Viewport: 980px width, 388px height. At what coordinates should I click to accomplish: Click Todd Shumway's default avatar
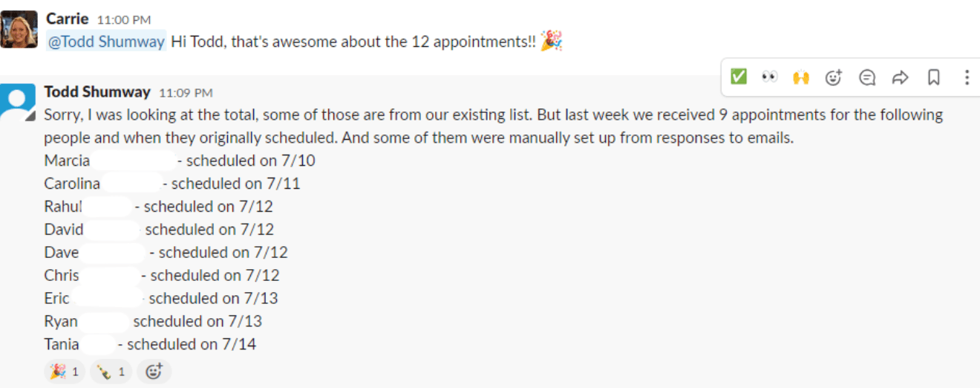tap(18, 102)
